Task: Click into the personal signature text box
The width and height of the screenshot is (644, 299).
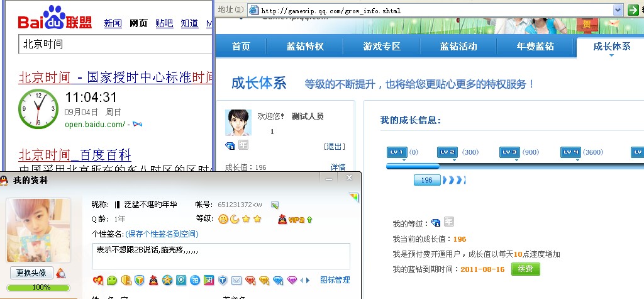Action: 221,256
